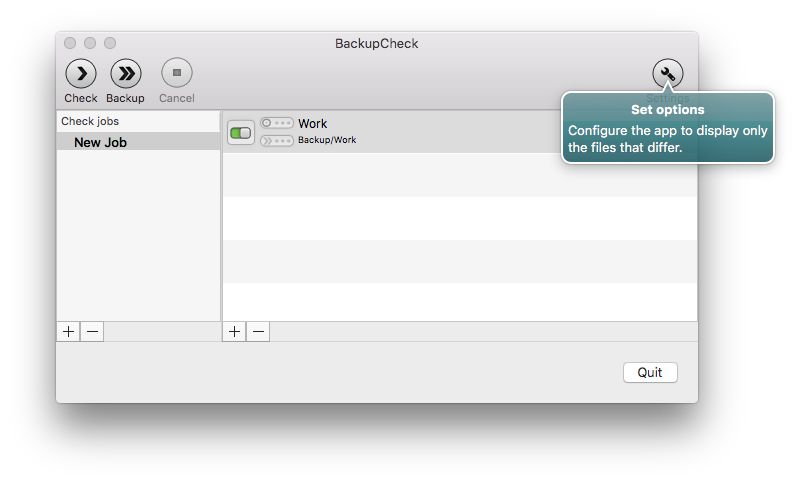The width and height of the screenshot is (793, 483).
Task: Add a new check job with plus
Action: [x=68, y=332]
